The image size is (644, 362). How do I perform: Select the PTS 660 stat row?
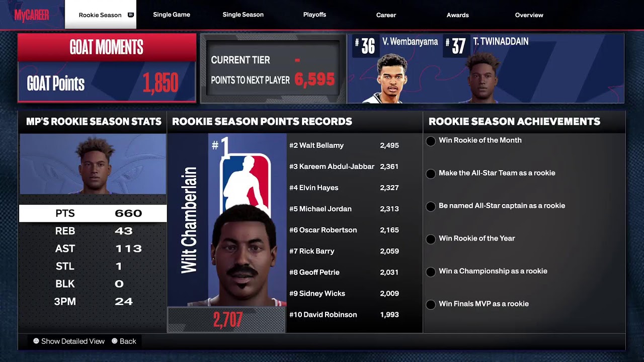[93, 213]
